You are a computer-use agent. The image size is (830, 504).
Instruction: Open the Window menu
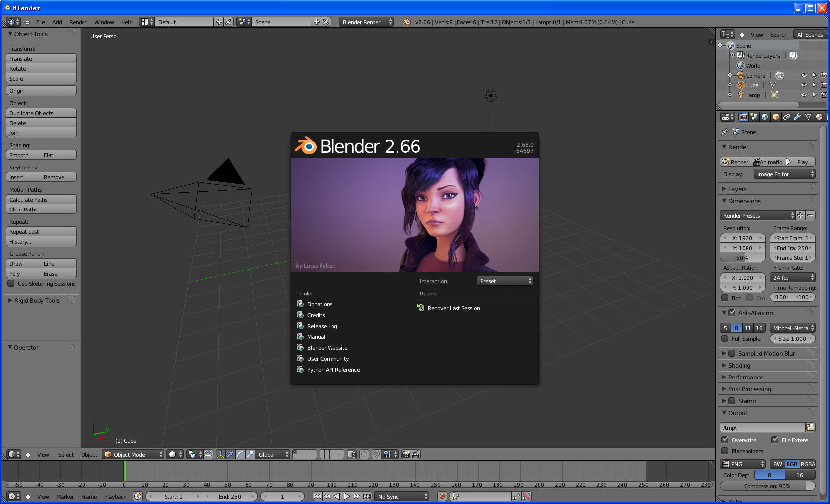click(104, 22)
